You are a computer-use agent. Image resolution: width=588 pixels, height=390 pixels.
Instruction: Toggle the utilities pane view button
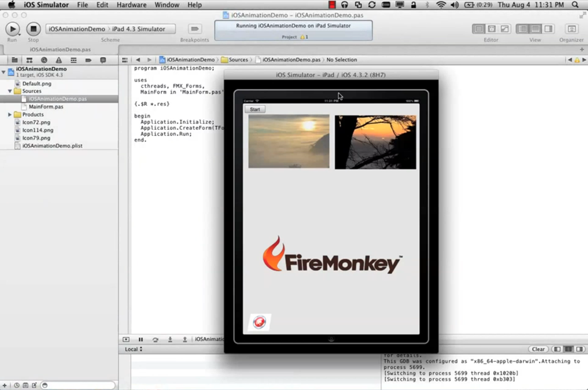(x=548, y=29)
